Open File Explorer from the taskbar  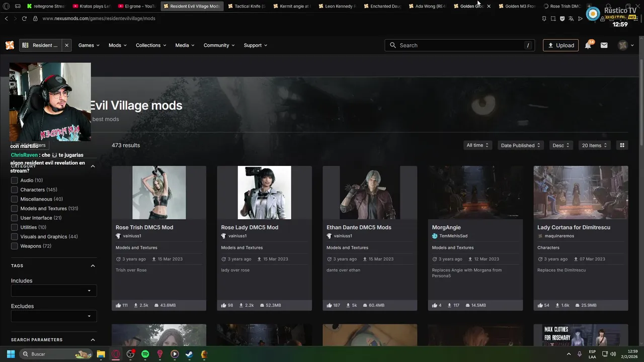tap(101, 354)
